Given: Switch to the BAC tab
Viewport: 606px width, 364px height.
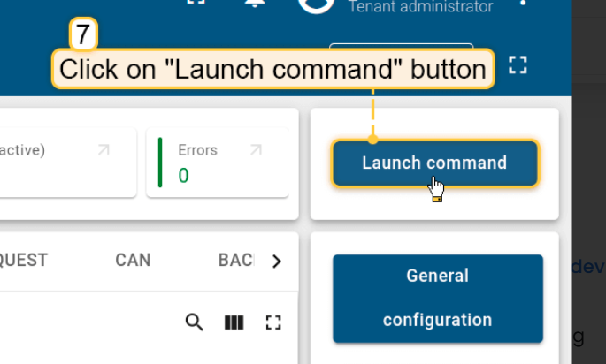Looking at the screenshot, I should coord(236,260).
